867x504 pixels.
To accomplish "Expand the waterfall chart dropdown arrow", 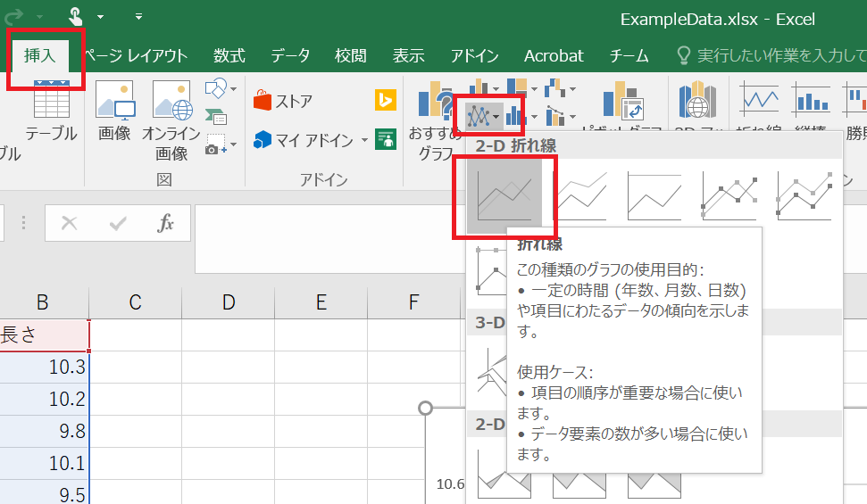I will (573, 89).
